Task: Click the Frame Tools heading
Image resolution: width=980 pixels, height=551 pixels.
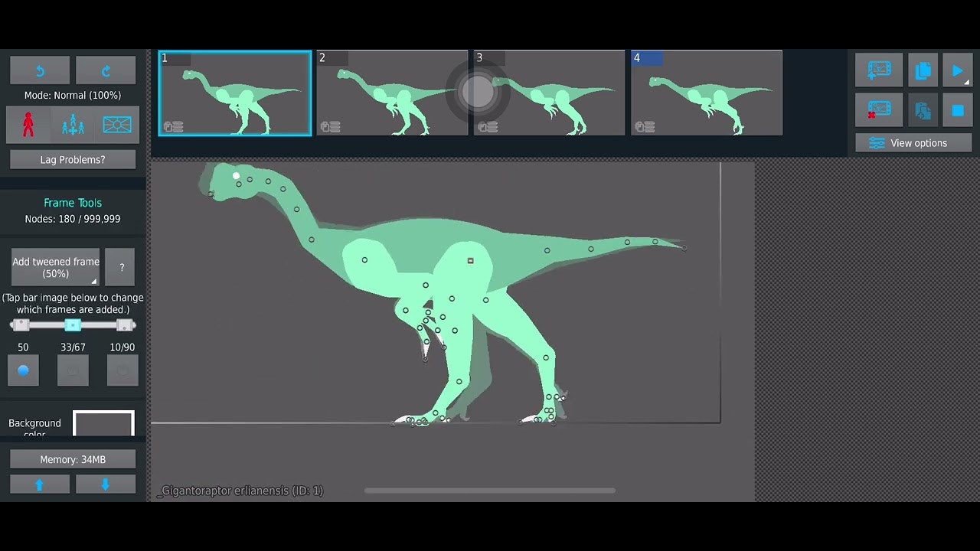Action: pos(73,203)
